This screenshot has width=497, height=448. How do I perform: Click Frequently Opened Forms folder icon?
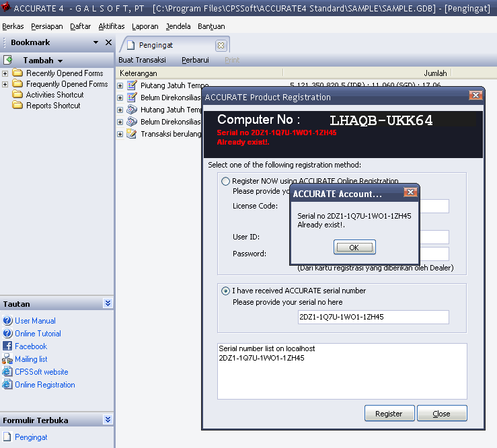click(17, 84)
